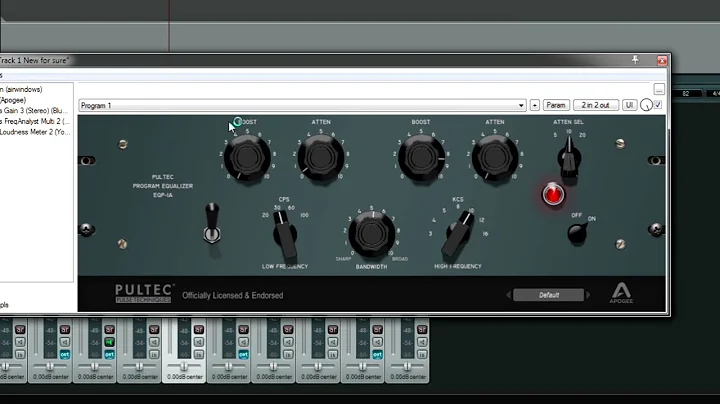Pin the FX window on top
Screen dimensions: 720x404
click(635, 60)
